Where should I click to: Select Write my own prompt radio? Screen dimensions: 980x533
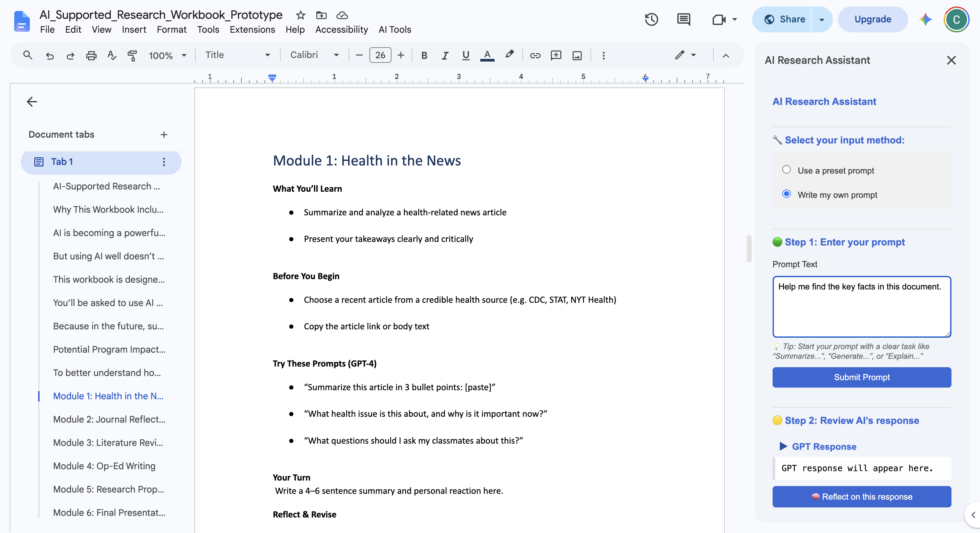click(786, 194)
